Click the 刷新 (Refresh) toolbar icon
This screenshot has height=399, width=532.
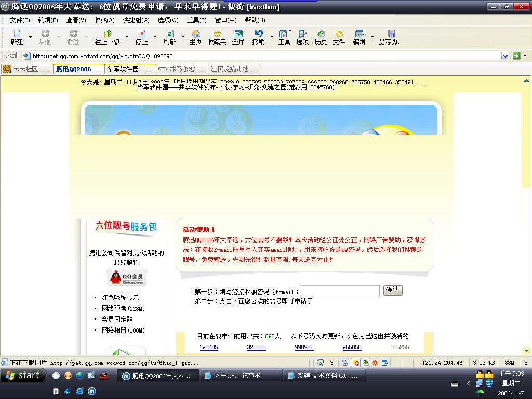169,37
